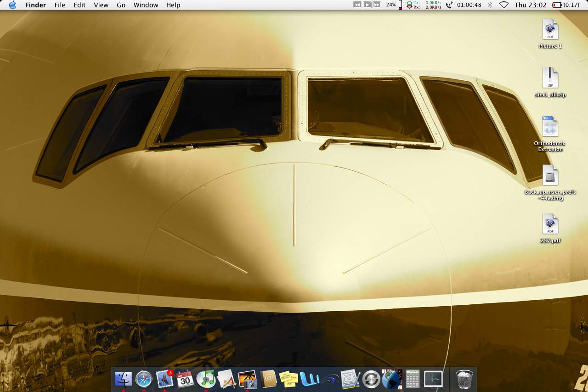
Task: Select the 257.pdf file icon
Action: pyautogui.click(x=550, y=224)
